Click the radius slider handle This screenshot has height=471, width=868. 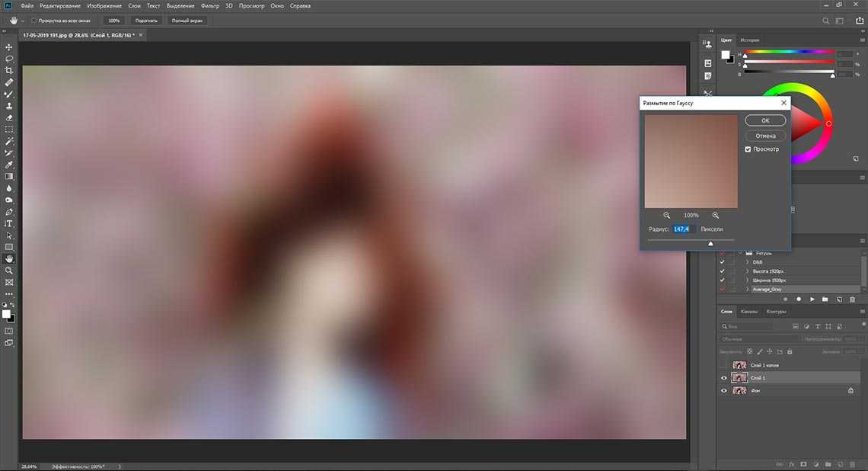tap(710, 243)
